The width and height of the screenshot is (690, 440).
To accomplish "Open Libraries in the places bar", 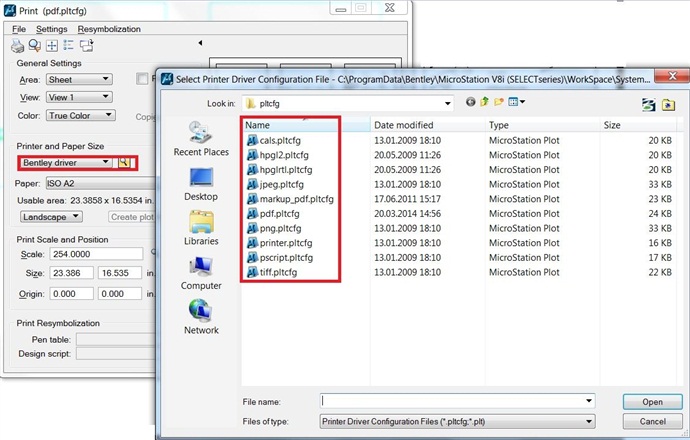I will click(201, 227).
